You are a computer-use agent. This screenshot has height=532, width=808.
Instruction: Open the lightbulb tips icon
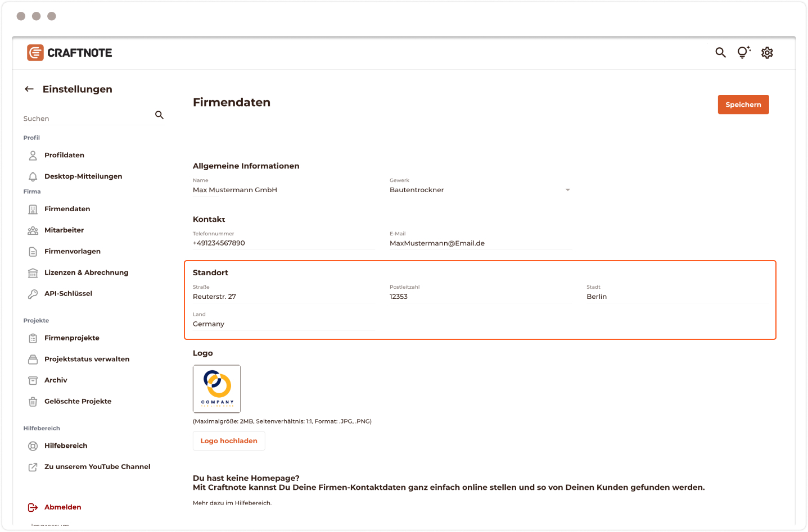click(743, 53)
